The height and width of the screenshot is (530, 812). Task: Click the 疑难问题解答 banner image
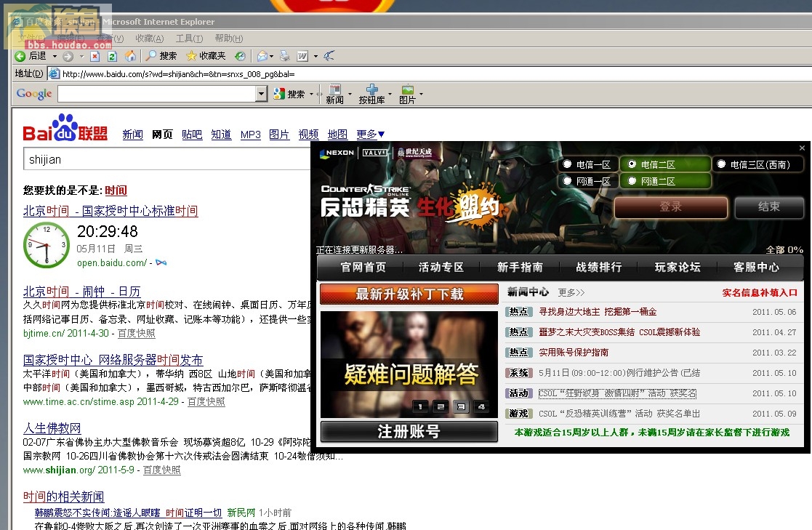[409, 364]
